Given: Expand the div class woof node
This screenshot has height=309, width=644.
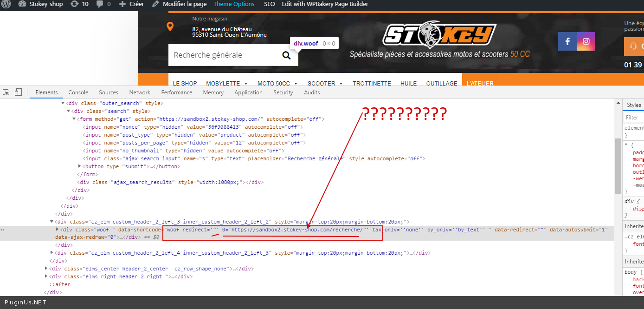Looking at the screenshot, I should coord(58,229).
